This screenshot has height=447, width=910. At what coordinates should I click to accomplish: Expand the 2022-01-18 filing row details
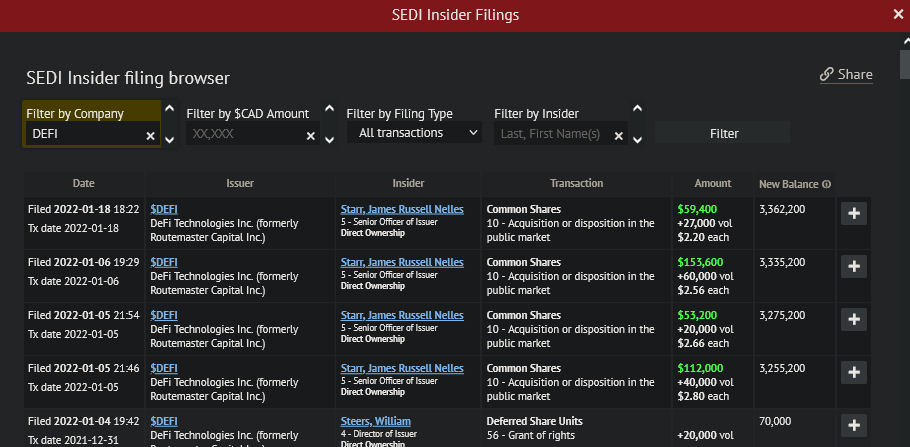(x=853, y=213)
